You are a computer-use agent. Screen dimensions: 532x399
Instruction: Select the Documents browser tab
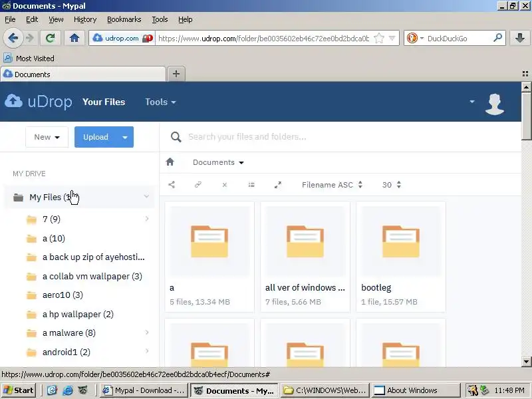tap(83, 74)
